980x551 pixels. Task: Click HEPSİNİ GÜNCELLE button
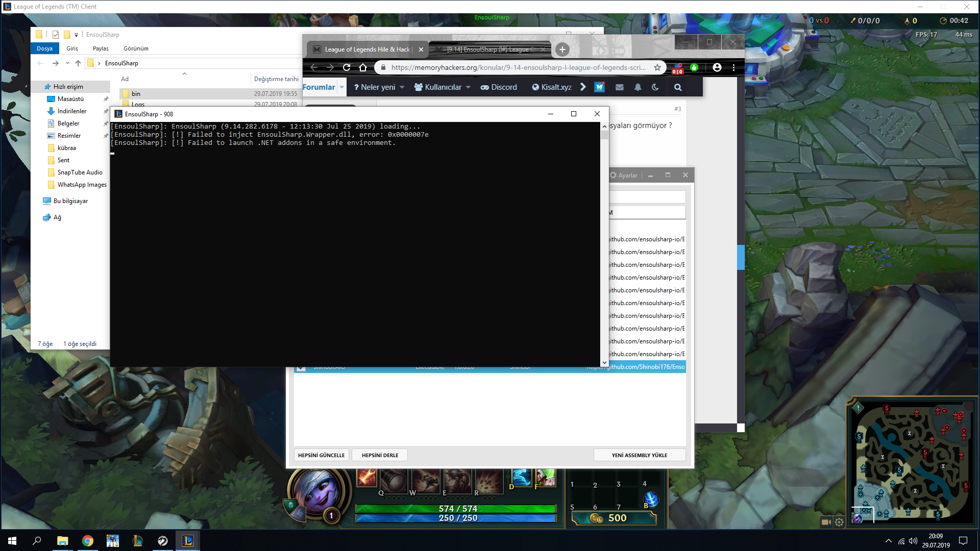tap(321, 455)
